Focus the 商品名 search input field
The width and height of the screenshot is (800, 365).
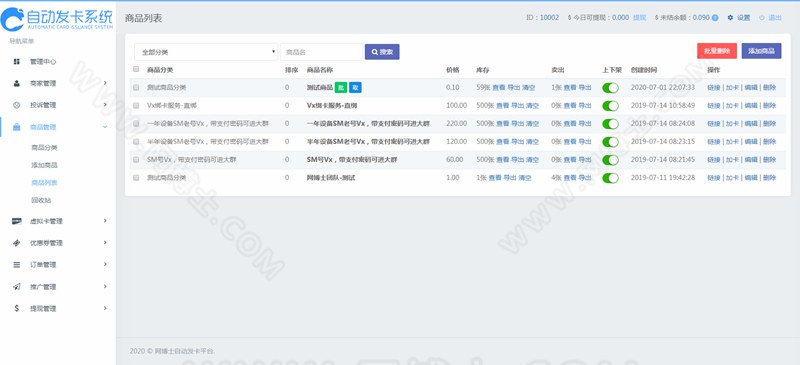tap(321, 52)
